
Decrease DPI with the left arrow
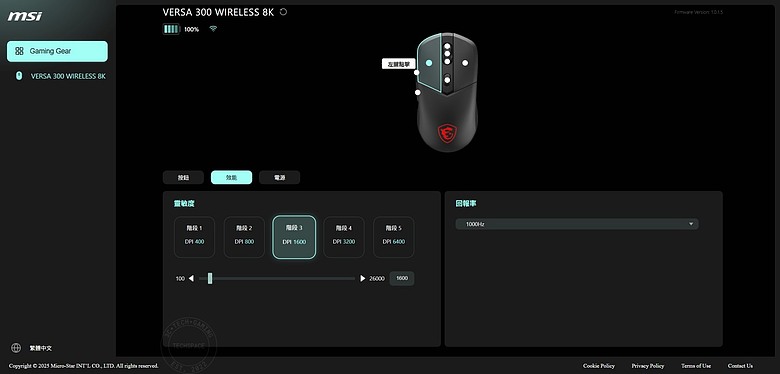click(x=192, y=279)
